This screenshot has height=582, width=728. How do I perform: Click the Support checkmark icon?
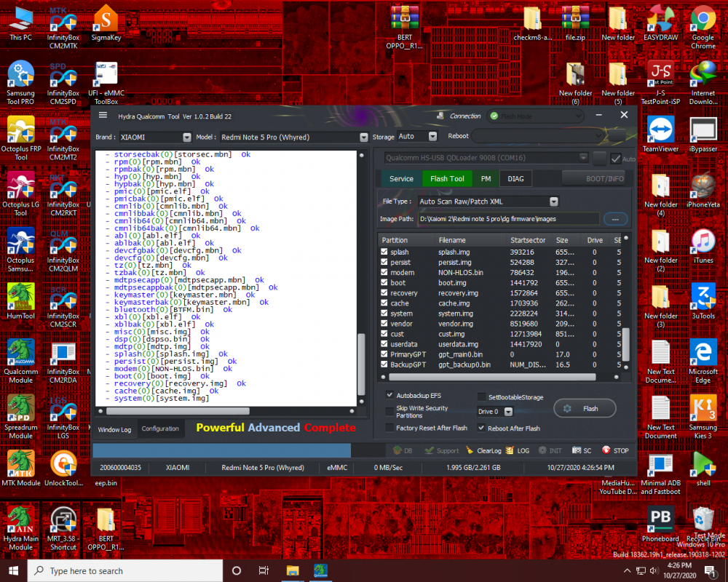[x=442, y=450]
